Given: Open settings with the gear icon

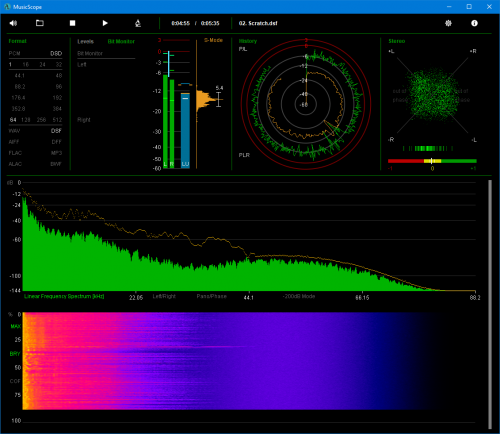Looking at the screenshot, I should click(448, 23).
